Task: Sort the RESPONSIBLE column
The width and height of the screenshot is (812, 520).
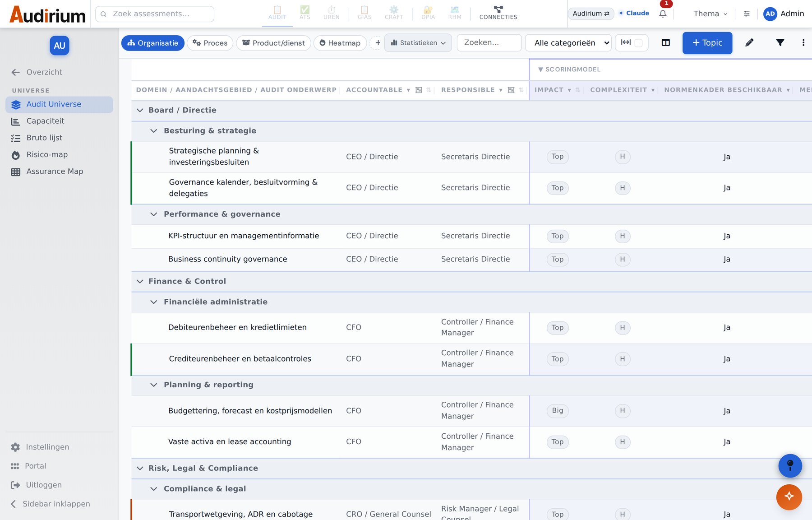Action: click(521, 90)
